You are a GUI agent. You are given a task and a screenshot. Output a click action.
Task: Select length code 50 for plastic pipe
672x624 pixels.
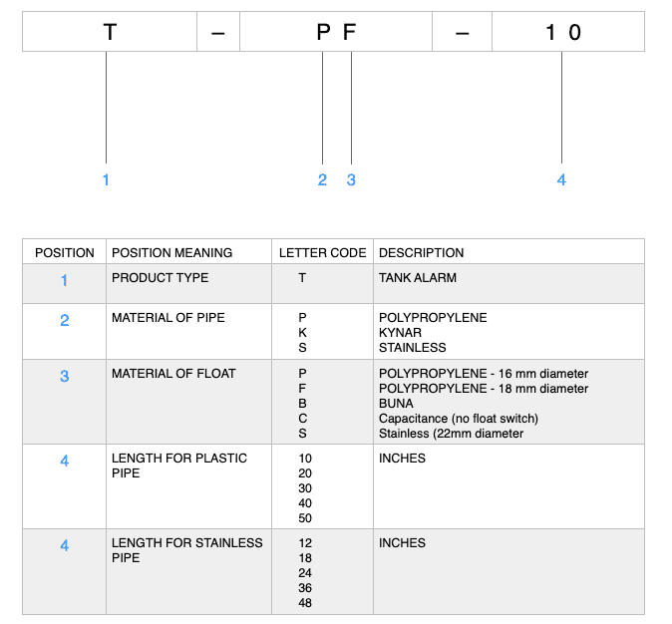[x=305, y=518]
